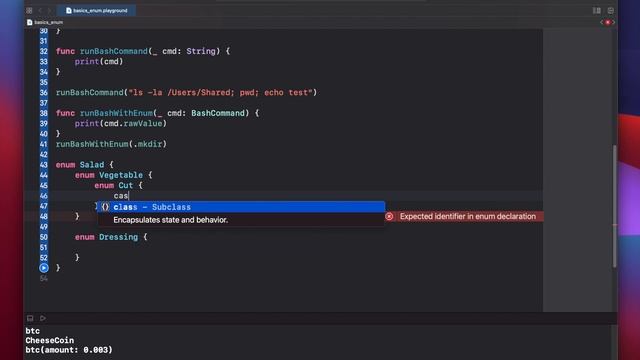Click the editor vertical scrollbar

(614, 206)
